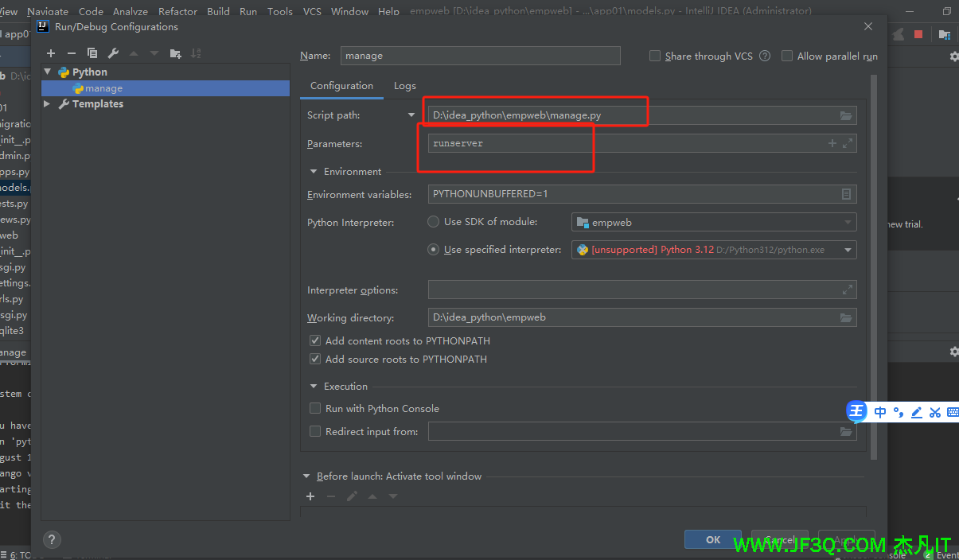Check the Run with Python Console option
The image size is (959, 560).
315,408
